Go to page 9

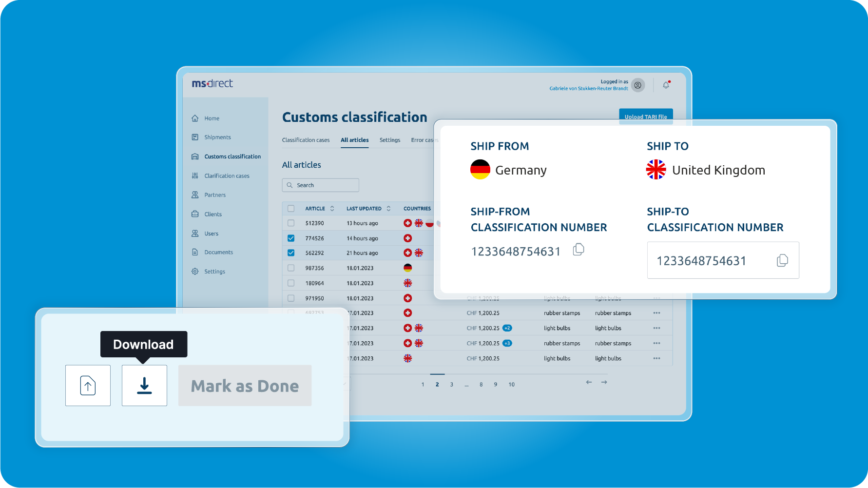[496, 385]
